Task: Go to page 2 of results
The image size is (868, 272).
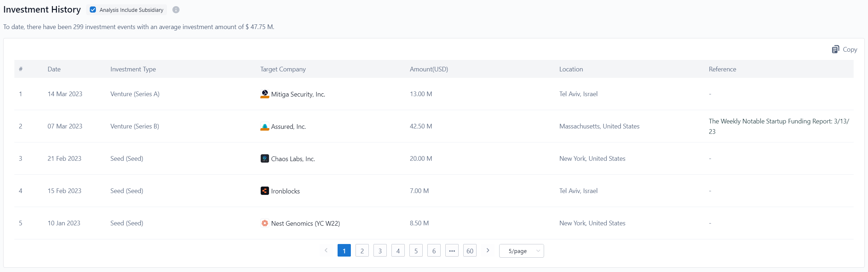Action: pyautogui.click(x=362, y=251)
